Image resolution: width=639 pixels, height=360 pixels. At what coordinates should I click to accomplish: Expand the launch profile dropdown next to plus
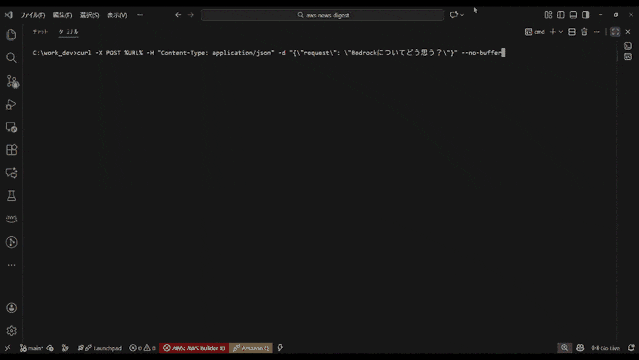coord(561,32)
